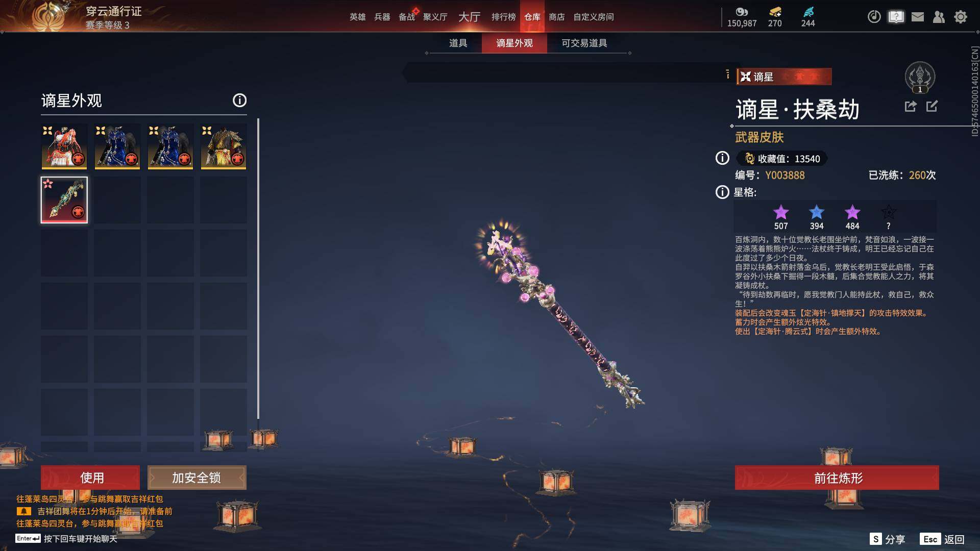Click the 加安全锁 button

click(197, 478)
